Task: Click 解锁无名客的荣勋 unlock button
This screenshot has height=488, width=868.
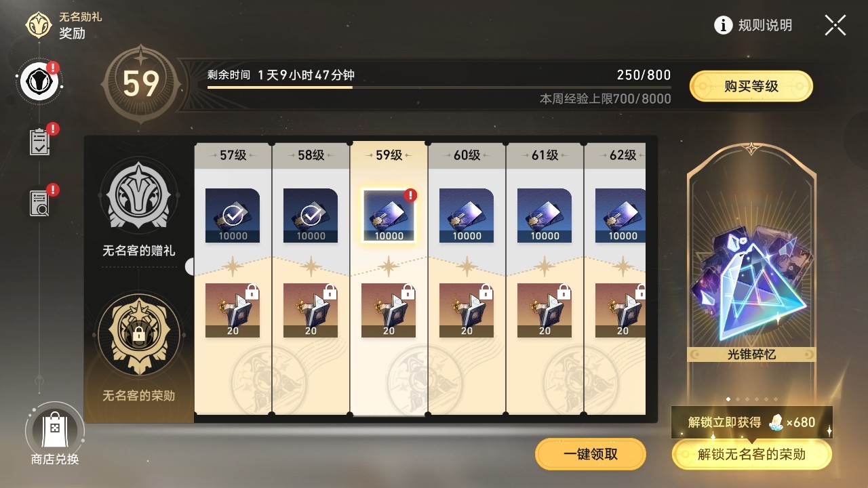Action: pos(751,454)
